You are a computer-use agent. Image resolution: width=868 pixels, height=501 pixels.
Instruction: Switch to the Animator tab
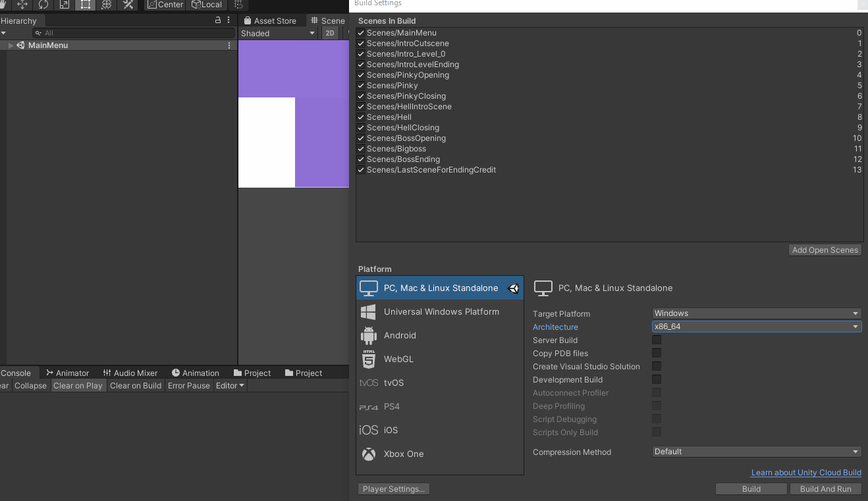(x=67, y=373)
